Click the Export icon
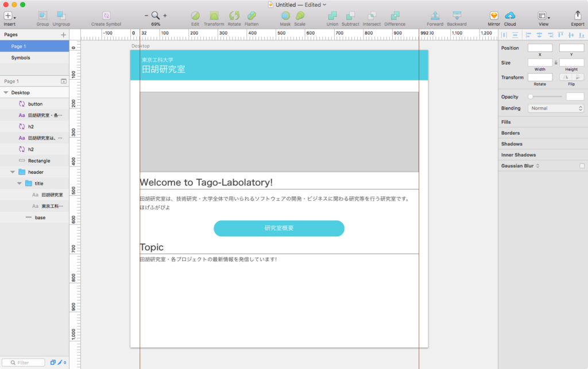Screen dimensions: 588x369 point(578,15)
